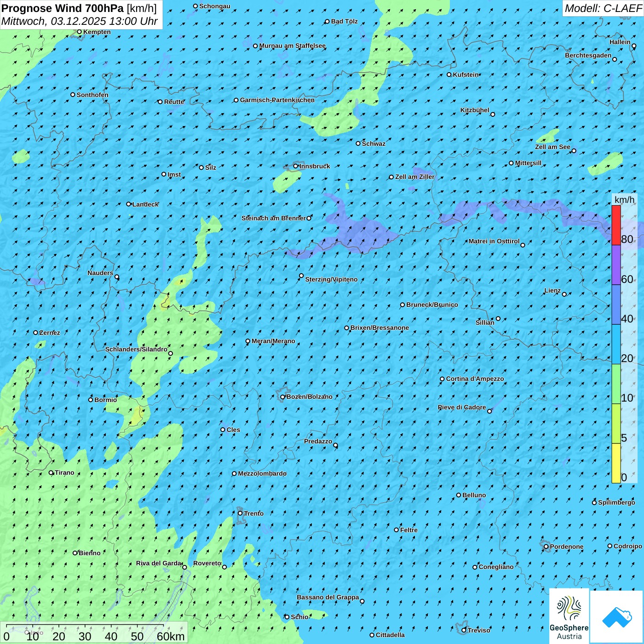Click the Zernez label
Viewport: 644px width, 644px height.
[x=50, y=333]
